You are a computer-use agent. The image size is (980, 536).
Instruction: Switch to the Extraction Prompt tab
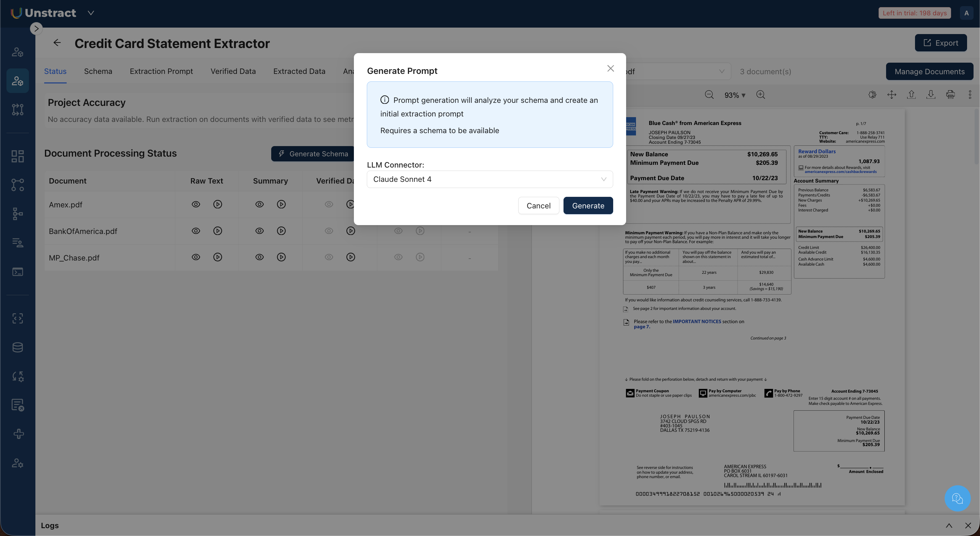161,71
